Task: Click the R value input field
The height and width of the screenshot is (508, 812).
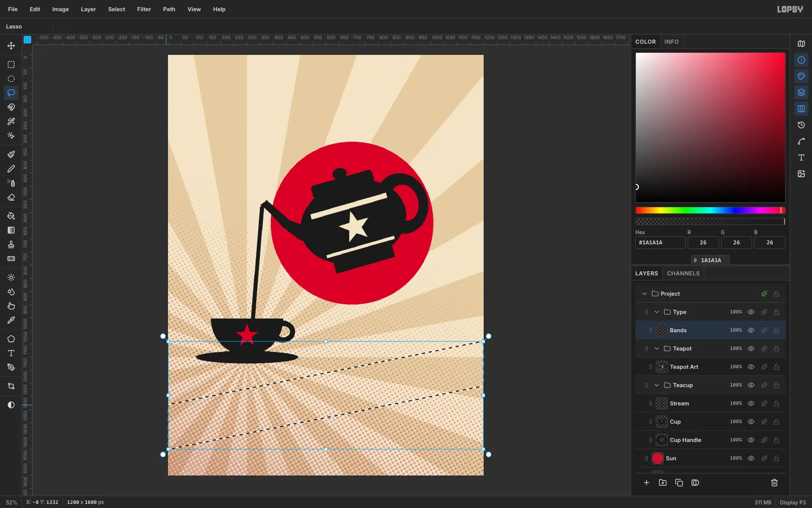Action: point(703,243)
